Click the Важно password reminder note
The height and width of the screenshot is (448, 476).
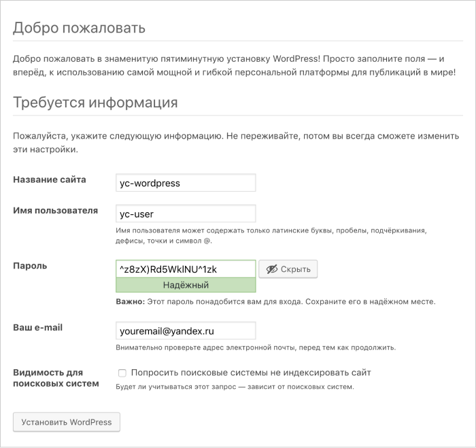[x=275, y=302]
